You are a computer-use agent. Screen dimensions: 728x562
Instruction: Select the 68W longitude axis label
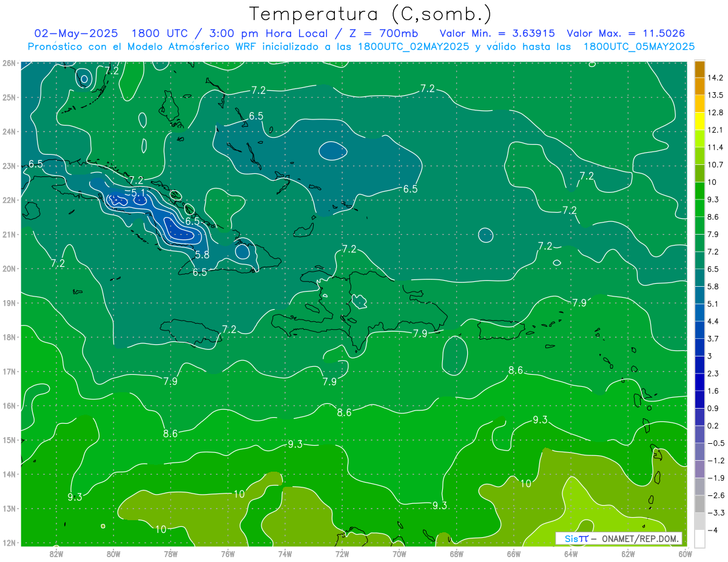point(456,553)
